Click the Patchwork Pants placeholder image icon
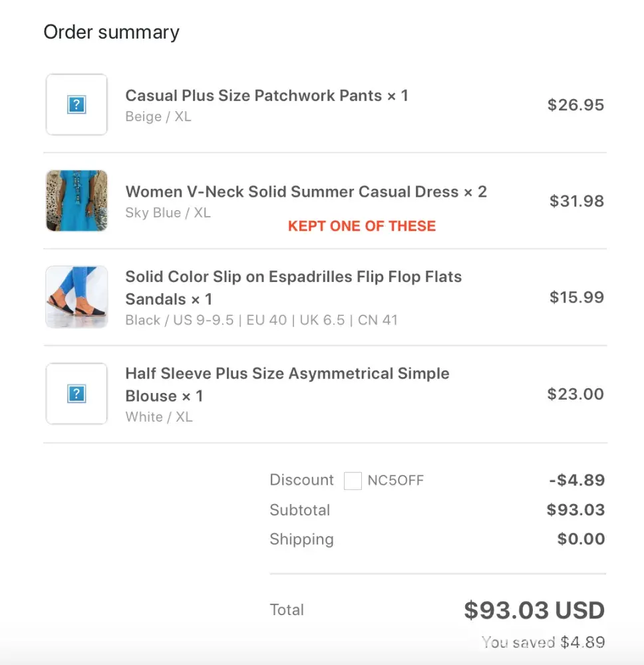Image resolution: width=644 pixels, height=665 pixels. click(x=77, y=104)
